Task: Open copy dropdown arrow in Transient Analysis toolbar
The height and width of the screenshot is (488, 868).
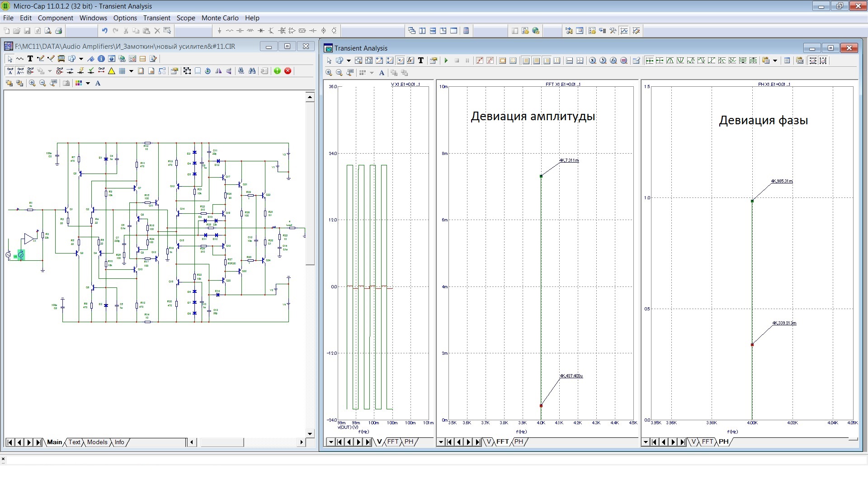Action: tap(349, 60)
